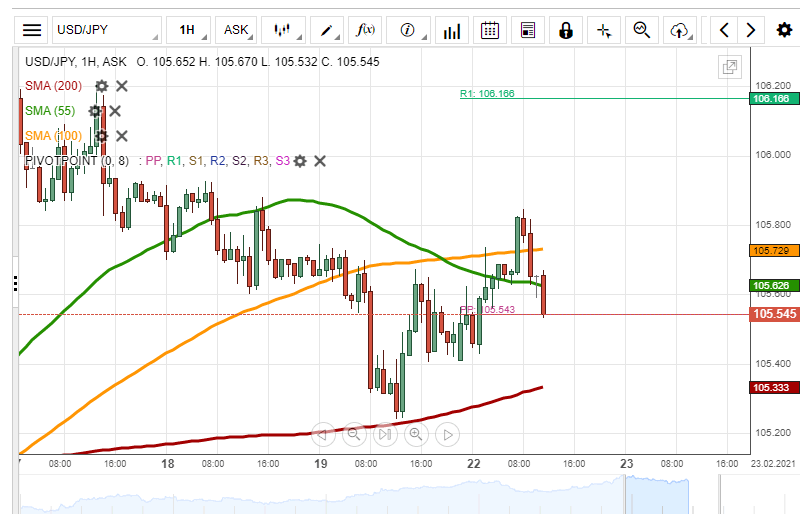This screenshot has height=523, width=806.
Task: Open the hamburger main menu
Action: click(x=31, y=30)
